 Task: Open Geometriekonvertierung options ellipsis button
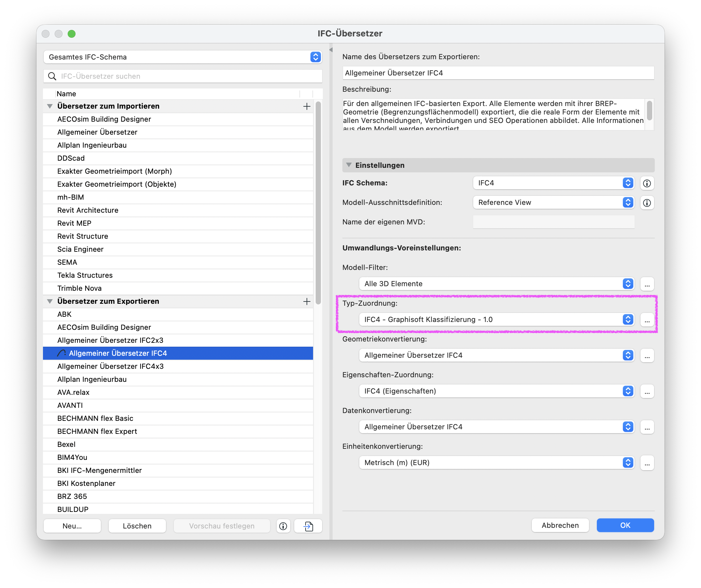coord(647,355)
